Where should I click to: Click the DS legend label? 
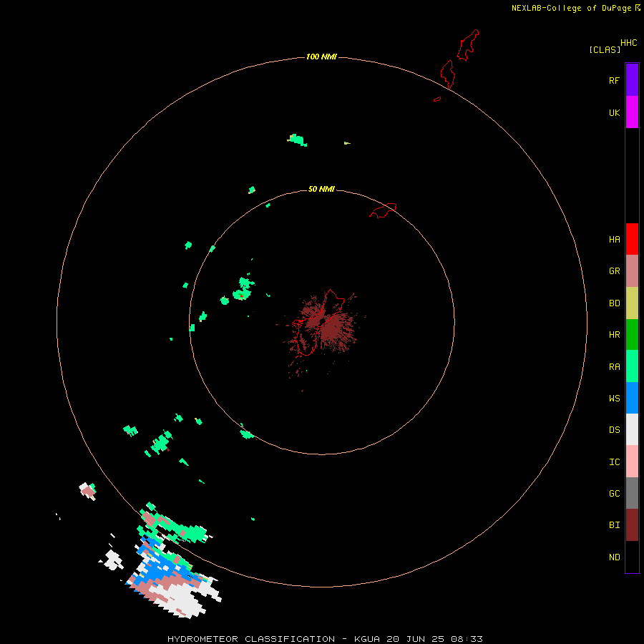point(614,430)
